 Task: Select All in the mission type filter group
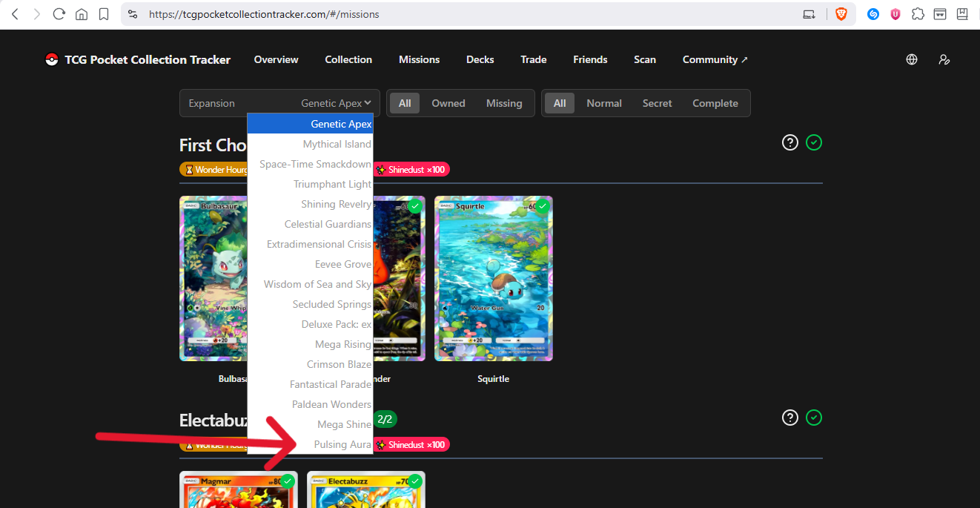click(x=560, y=103)
